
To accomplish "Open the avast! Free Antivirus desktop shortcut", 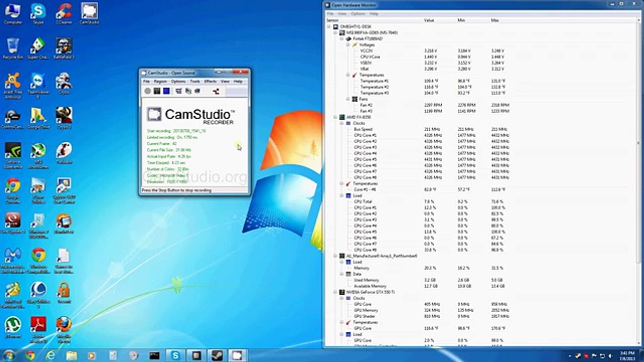I will (x=13, y=85).
